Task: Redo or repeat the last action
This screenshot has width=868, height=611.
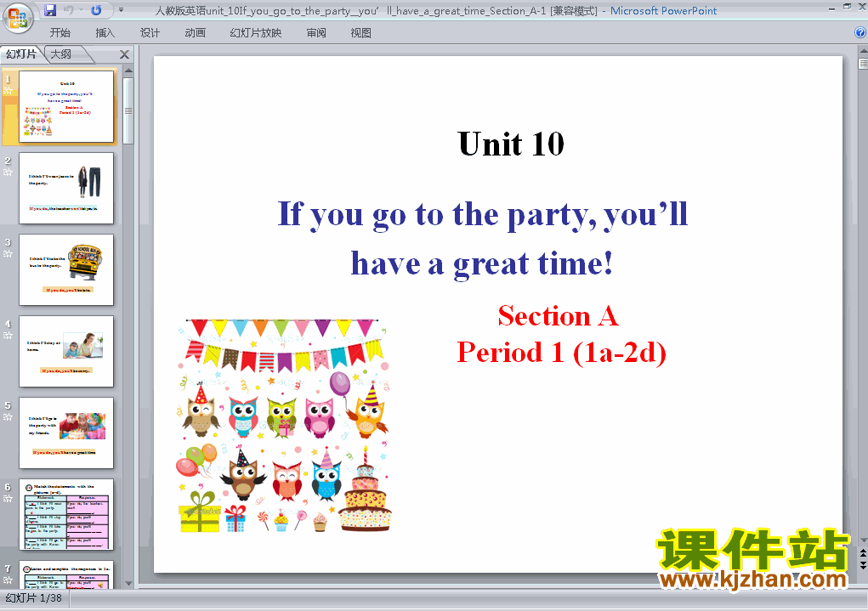Action: pyautogui.click(x=96, y=10)
